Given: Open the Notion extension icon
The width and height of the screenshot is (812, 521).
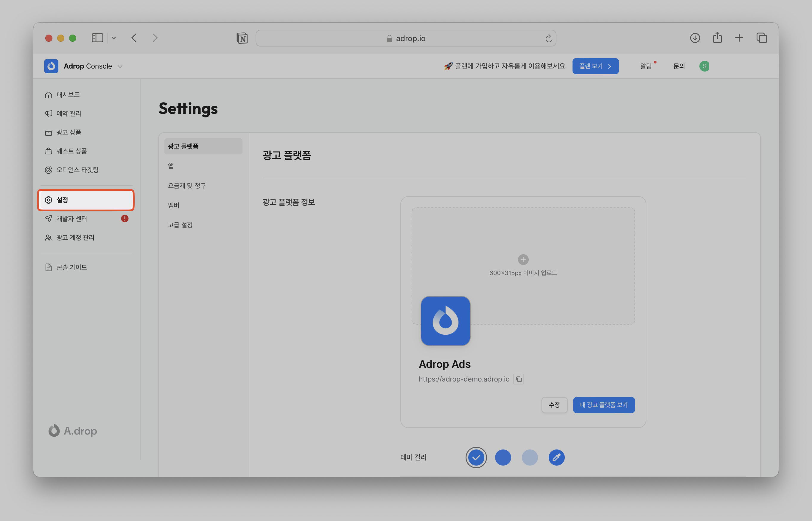Looking at the screenshot, I should tap(242, 38).
